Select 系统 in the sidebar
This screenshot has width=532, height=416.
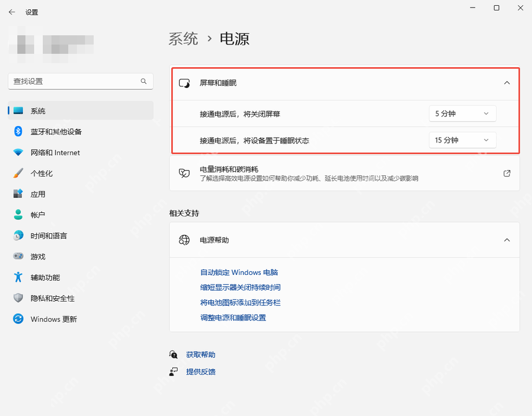81,111
